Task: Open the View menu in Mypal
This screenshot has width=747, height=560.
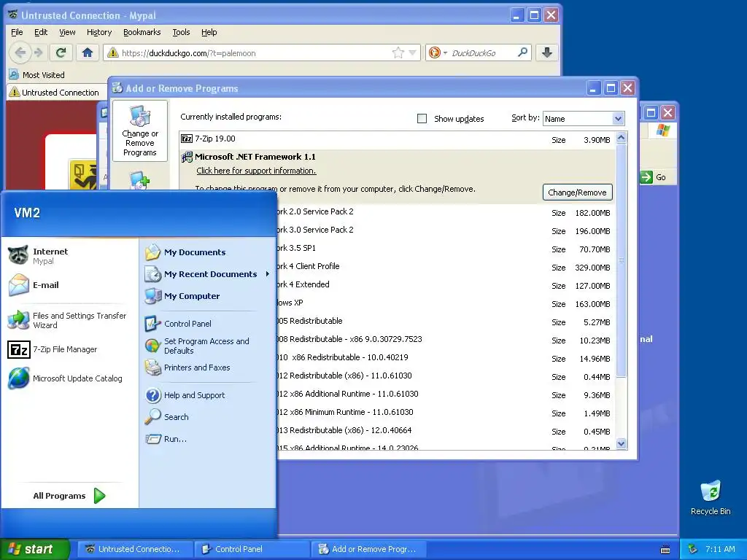Action: click(67, 32)
